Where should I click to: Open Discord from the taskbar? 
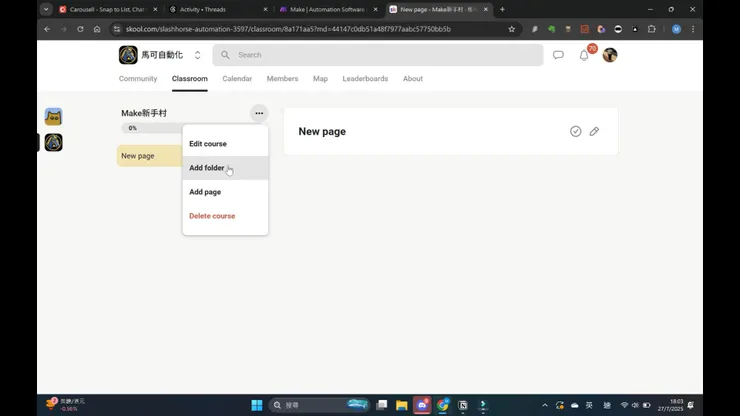(422, 405)
